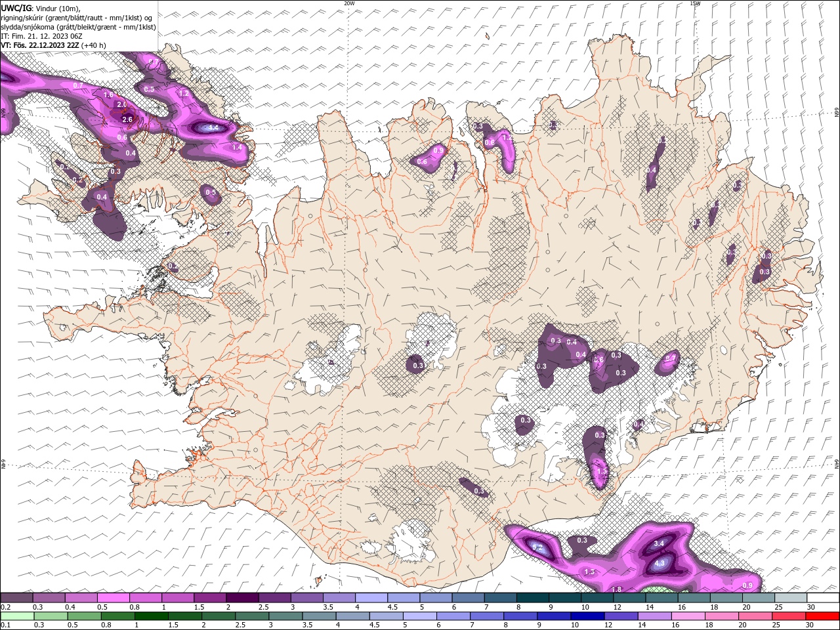Image resolution: width=840 pixels, height=630 pixels.
Task: Select the 1.5 swatch in the top legend row
Action: [210, 598]
